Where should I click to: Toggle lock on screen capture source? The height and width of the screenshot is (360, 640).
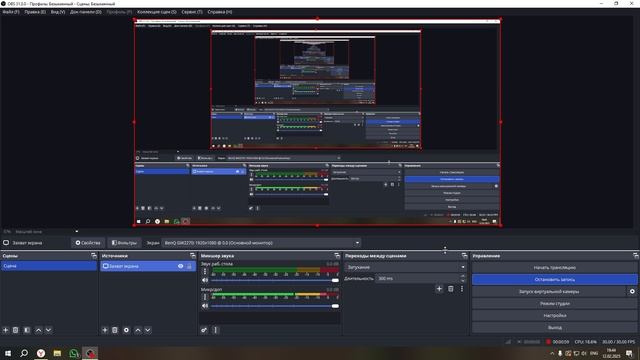[x=189, y=266]
